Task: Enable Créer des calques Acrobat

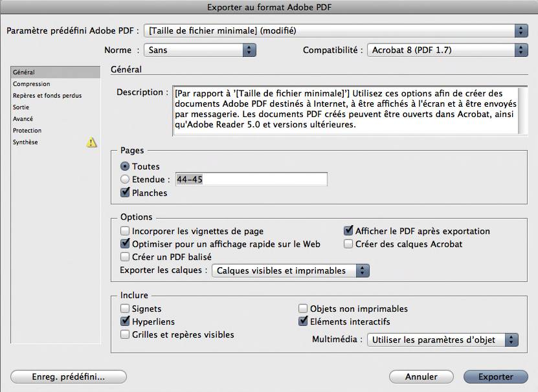Action: pyautogui.click(x=348, y=244)
